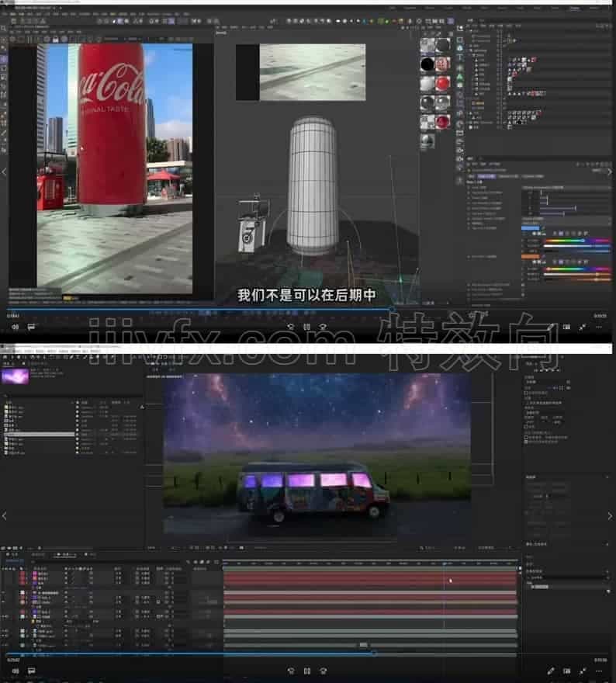Click the van in the composition preview
The image size is (616, 683).
click(x=313, y=491)
